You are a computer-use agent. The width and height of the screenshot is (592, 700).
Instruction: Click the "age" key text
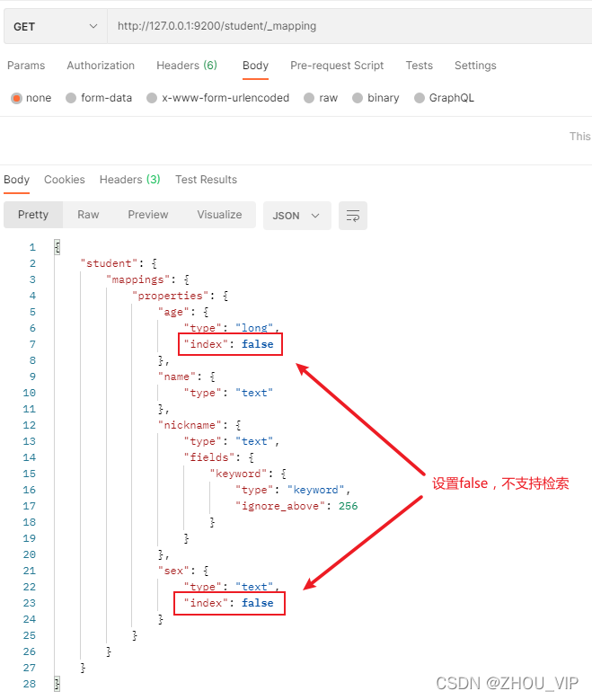173,312
